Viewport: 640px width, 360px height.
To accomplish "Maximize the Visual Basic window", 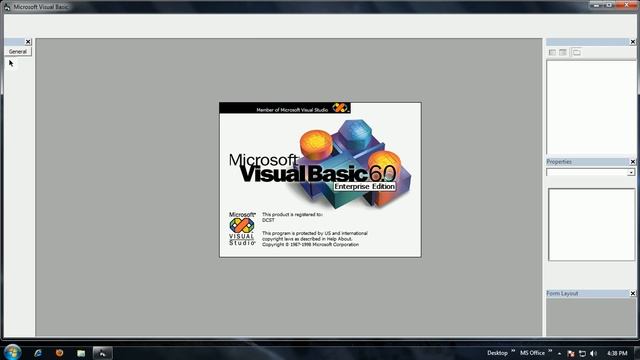I will [609, 4].
